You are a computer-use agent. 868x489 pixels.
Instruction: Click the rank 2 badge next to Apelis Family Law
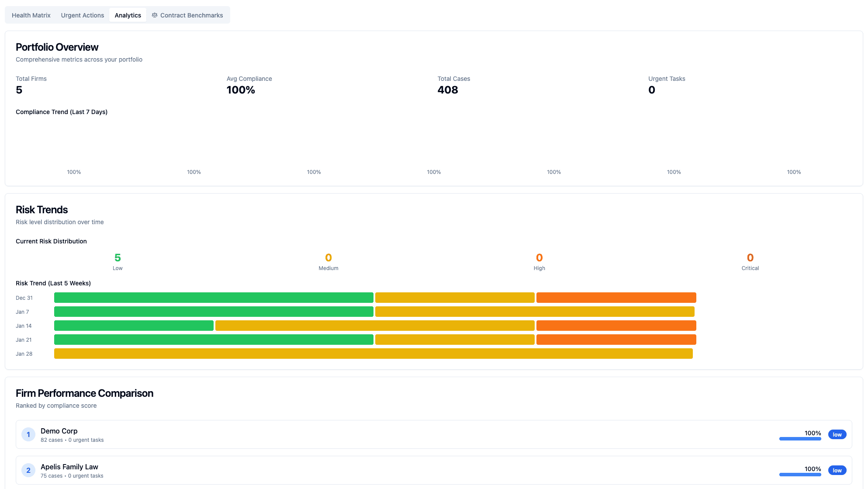(28, 470)
